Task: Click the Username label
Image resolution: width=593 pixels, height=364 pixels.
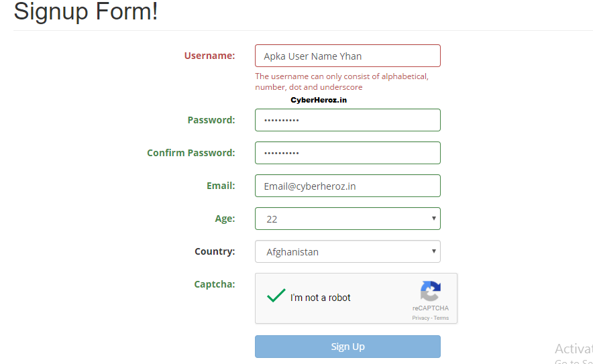Action: pyautogui.click(x=209, y=56)
